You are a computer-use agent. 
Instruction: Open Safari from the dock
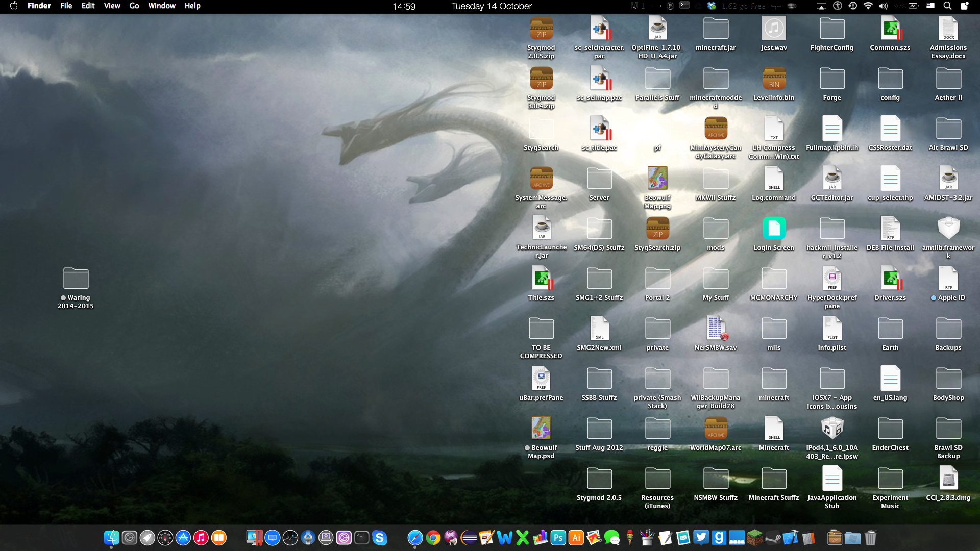click(x=415, y=537)
